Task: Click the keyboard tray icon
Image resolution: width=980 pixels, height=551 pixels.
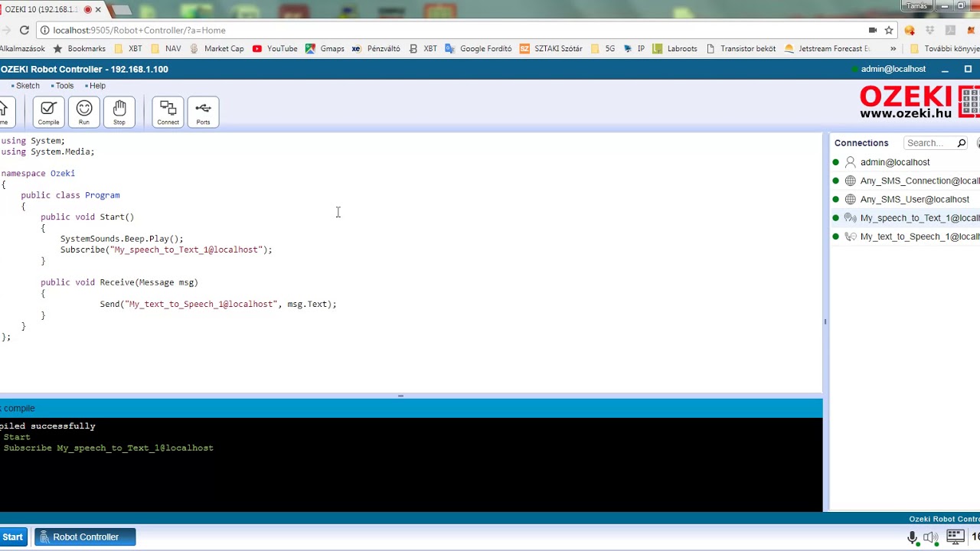Action: [955, 537]
